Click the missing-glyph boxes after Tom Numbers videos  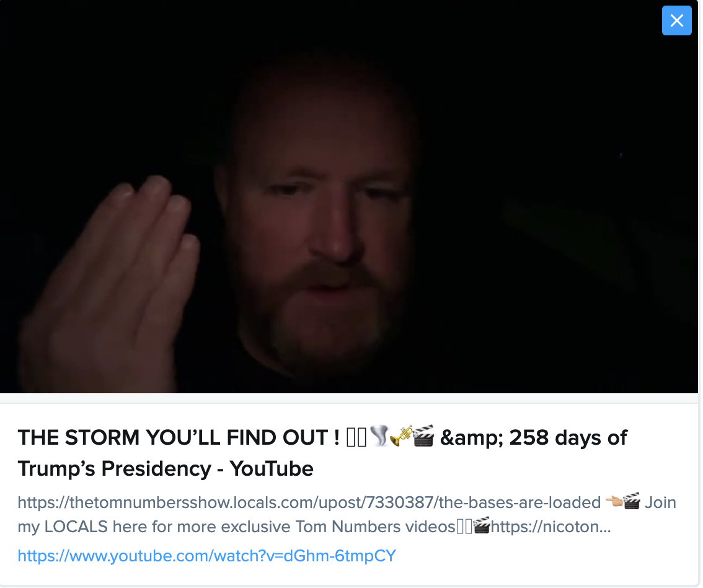click(465, 527)
